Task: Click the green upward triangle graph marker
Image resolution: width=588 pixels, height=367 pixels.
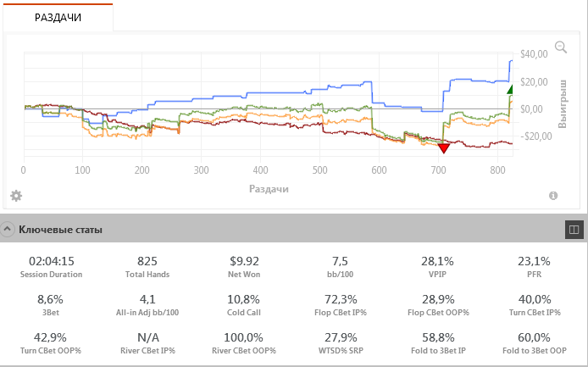Action: point(510,89)
